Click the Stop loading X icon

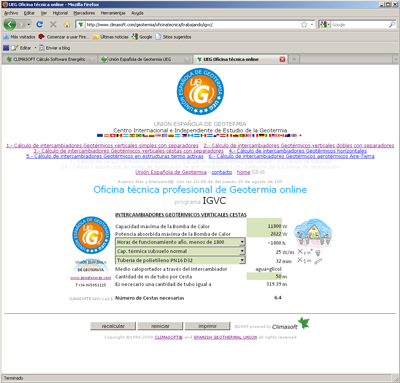[53, 24]
